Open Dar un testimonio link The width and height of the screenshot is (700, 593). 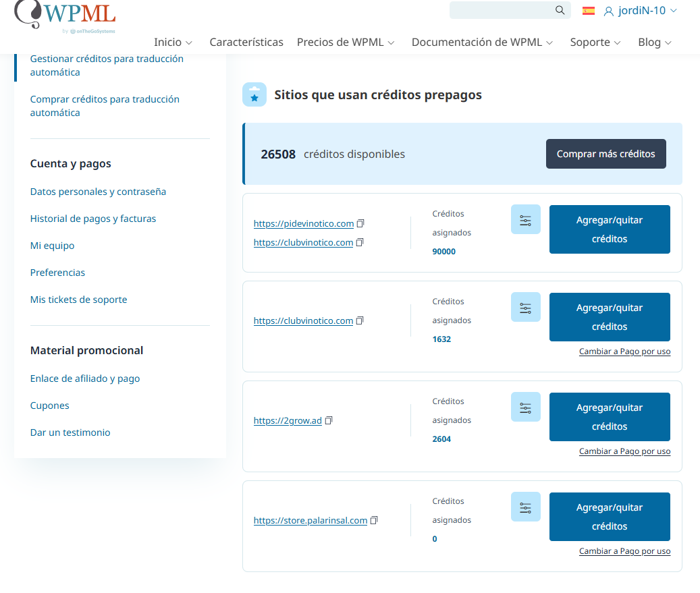pos(70,432)
